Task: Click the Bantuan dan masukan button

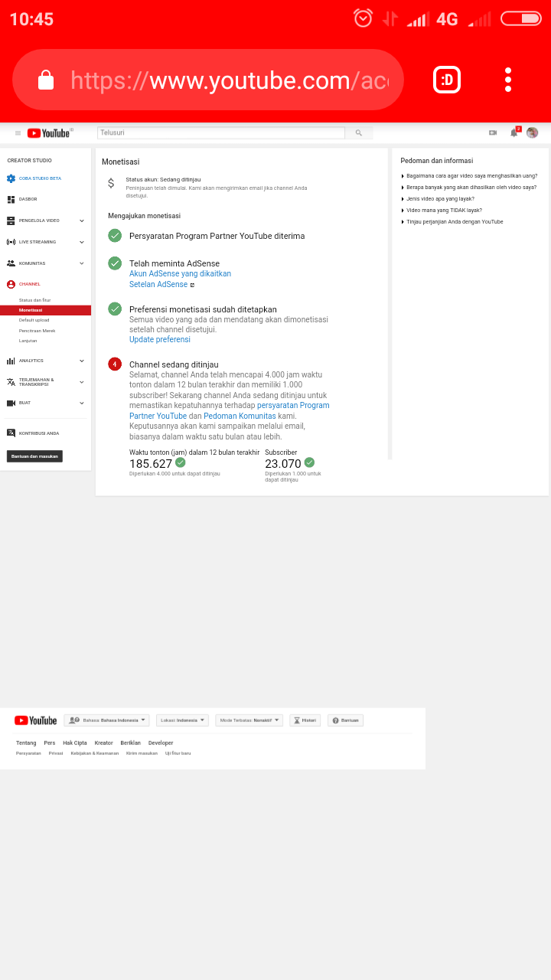Action: [34, 456]
